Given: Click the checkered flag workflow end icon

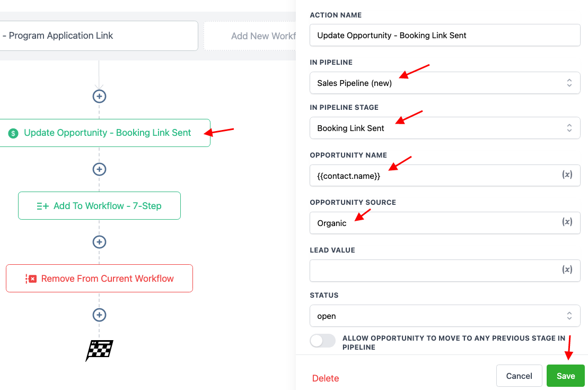Looking at the screenshot, I should tap(99, 350).
